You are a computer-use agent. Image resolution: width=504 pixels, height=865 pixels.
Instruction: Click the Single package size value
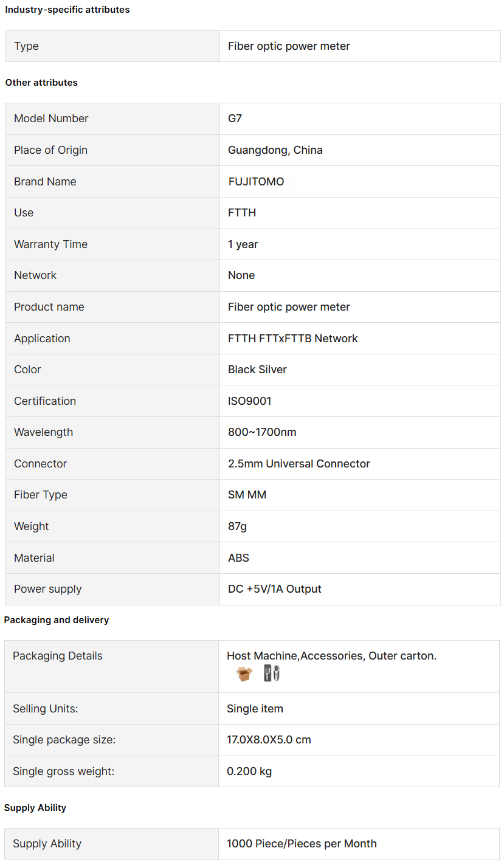click(269, 740)
